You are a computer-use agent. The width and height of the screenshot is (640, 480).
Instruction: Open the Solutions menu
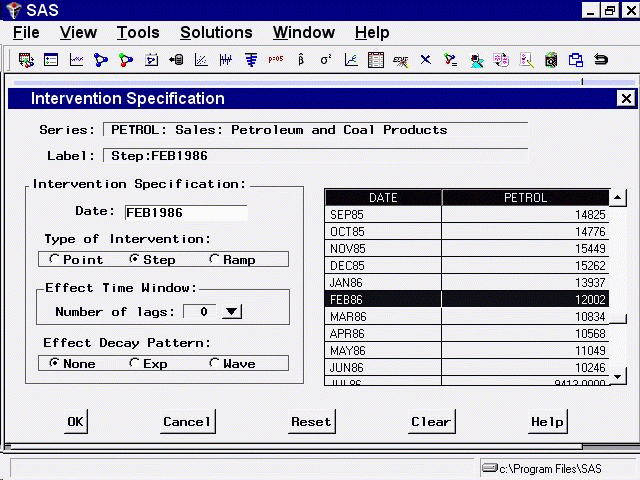tap(216, 33)
